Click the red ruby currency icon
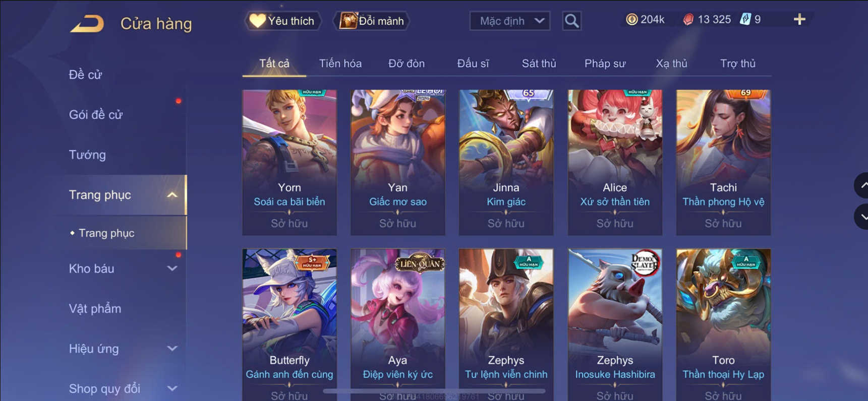The height and width of the screenshot is (401, 868). 688,20
